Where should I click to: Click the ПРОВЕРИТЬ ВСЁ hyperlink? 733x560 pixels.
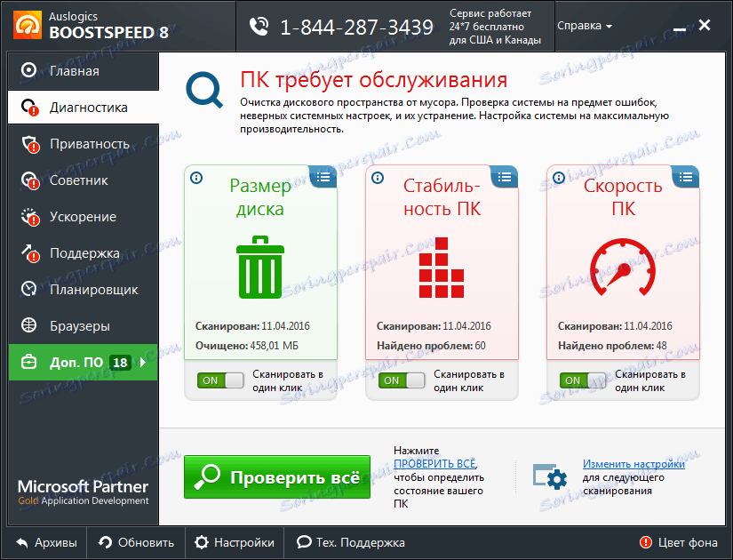point(434,464)
